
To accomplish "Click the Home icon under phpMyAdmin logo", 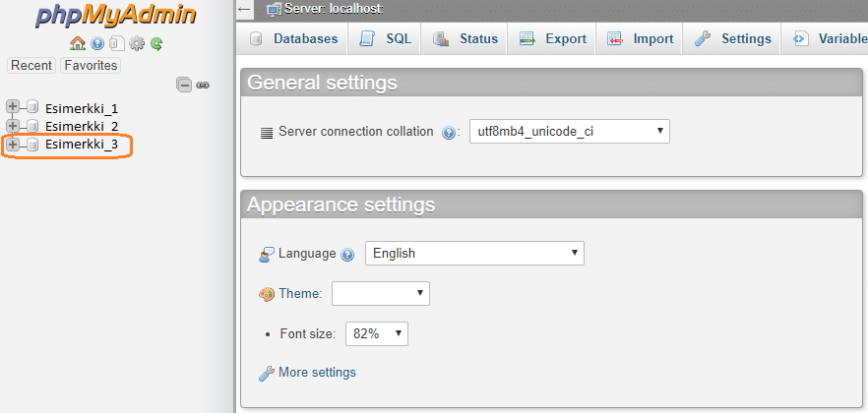I will coord(77,43).
